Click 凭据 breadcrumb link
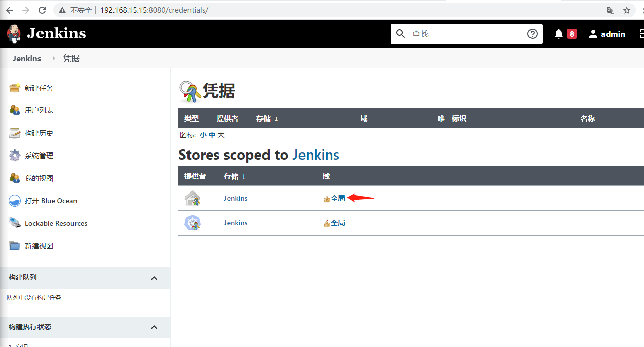The height and width of the screenshot is (347, 644). click(71, 59)
